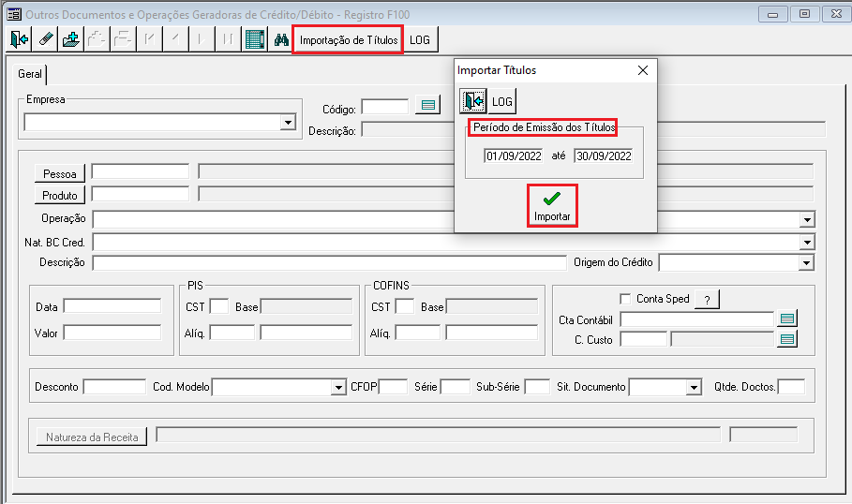This screenshot has width=852, height=504.
Task: Toggle the Conta Sped checkbox
Action: tap(625, 299)
